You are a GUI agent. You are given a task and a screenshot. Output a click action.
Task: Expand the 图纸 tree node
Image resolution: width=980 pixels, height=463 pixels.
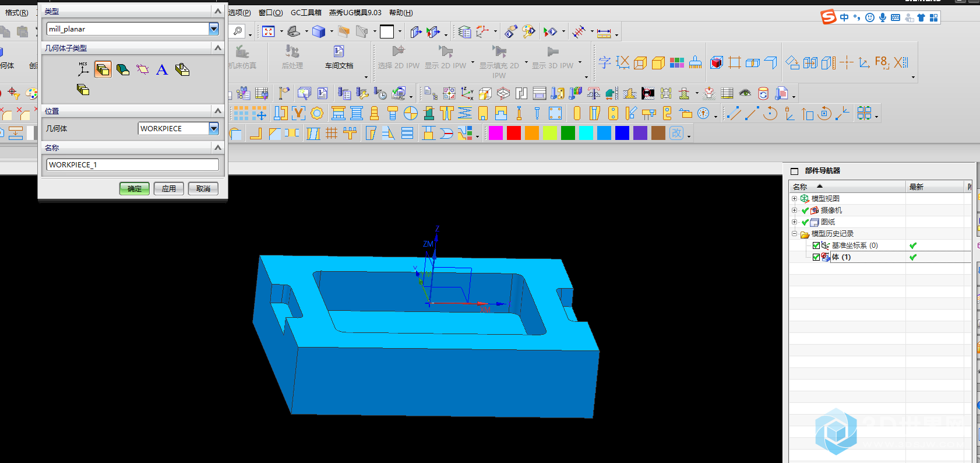794,222
